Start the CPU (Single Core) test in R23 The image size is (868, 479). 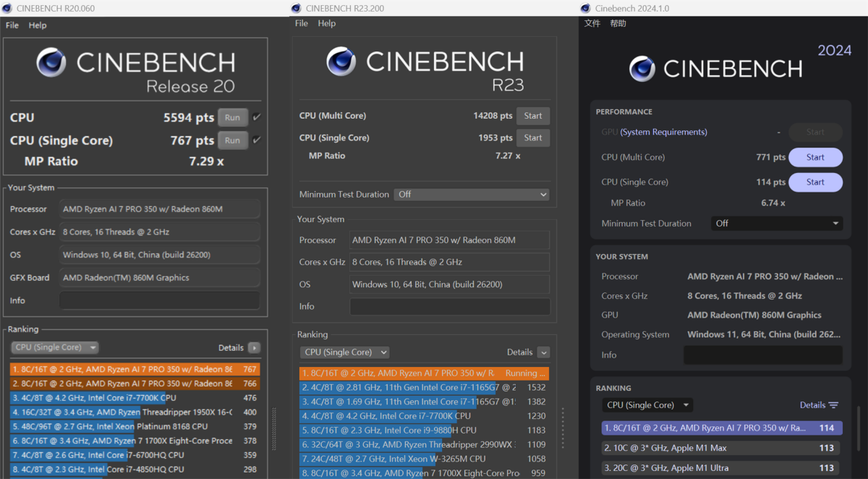click(x=533, y=137)
